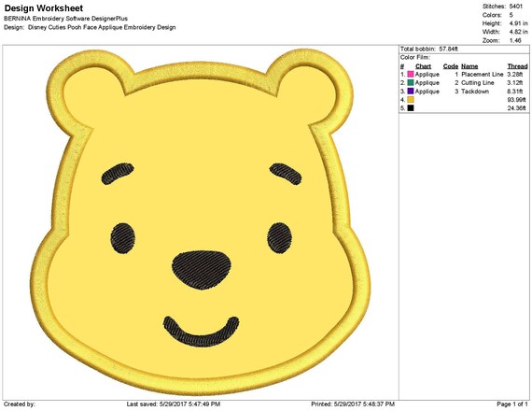This screenshot has width=532, height=411.
Task: Click Pooh's left embroidered eye
Action: click(123, 238)
